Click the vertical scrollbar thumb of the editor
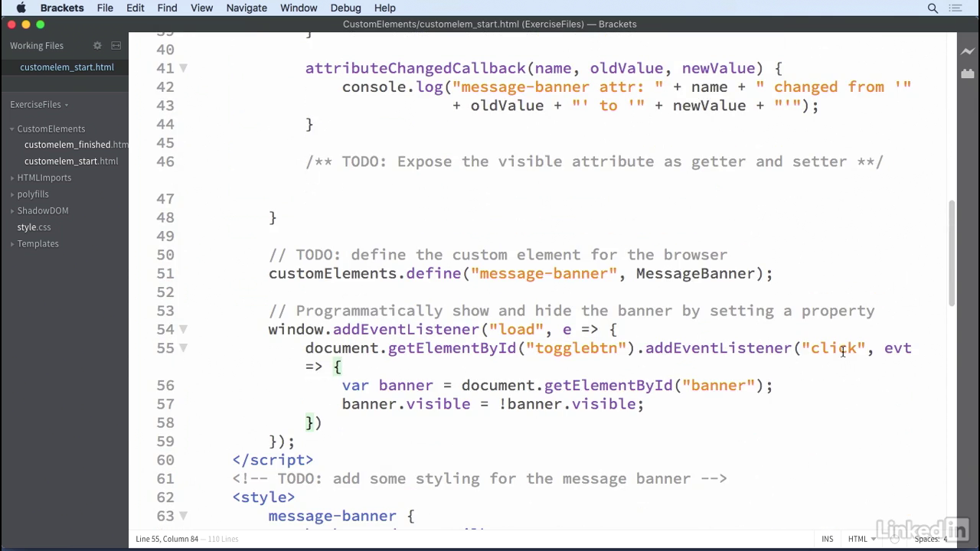 [x=952, y=253]
